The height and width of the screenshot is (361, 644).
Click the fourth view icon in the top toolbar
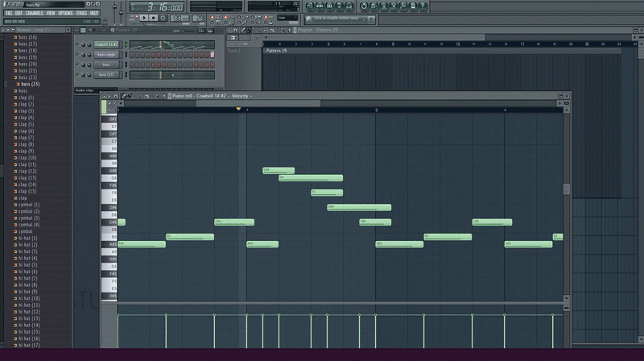point(339,6)
